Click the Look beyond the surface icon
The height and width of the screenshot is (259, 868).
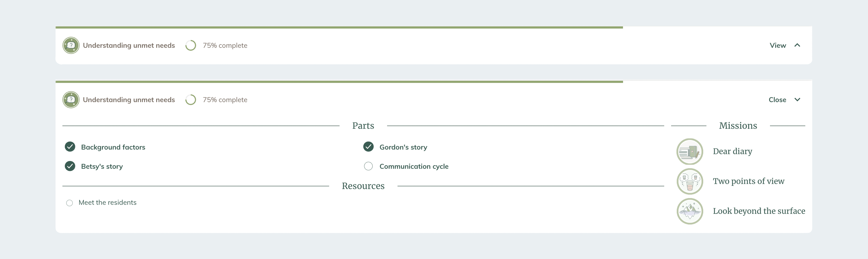click(x=689, y=211)
